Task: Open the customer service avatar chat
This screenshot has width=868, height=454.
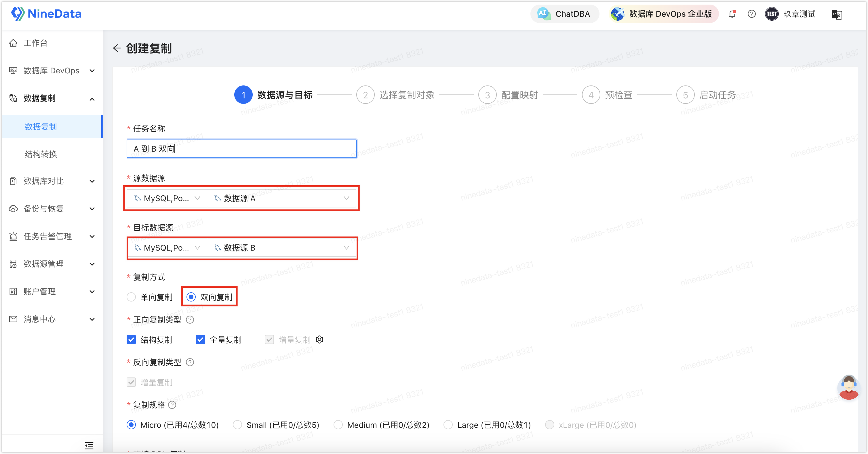Action: click(848, 387)
